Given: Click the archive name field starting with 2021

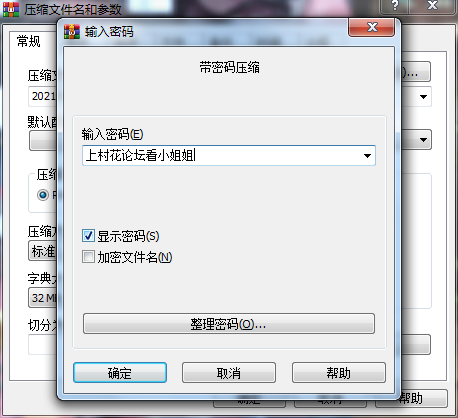Looking at the screenshot, I should 43,97.
